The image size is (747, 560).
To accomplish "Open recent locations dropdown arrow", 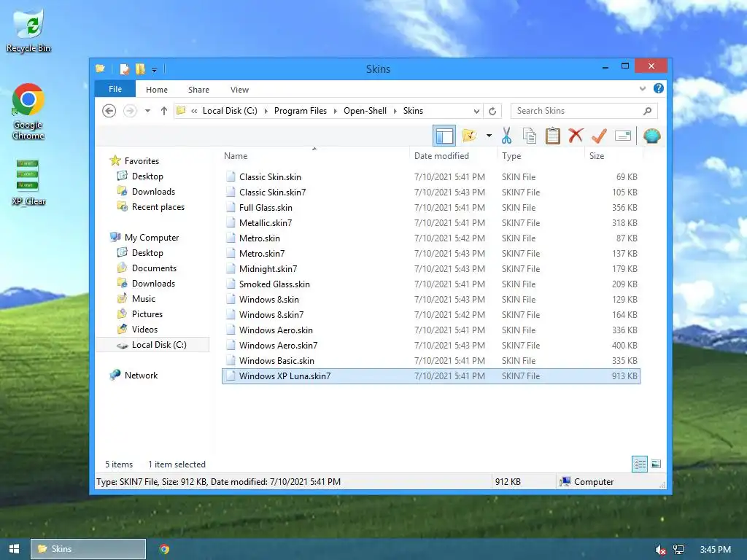I will (147, 111).
